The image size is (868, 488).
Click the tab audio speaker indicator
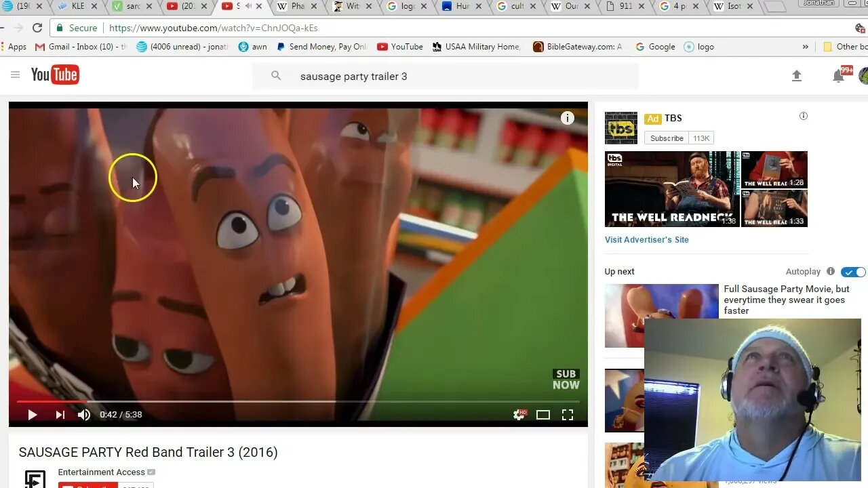point(248,6)
